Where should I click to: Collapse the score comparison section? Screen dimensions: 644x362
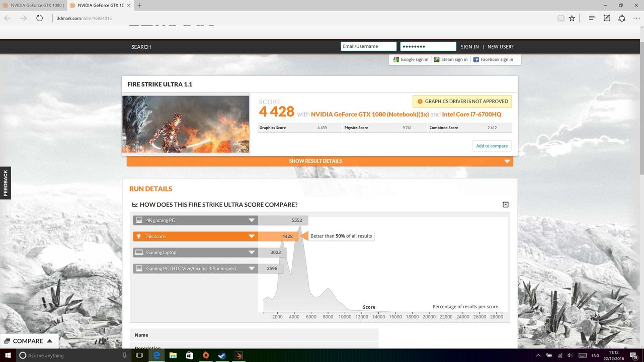pyautogui.click(x=506, y=205)
